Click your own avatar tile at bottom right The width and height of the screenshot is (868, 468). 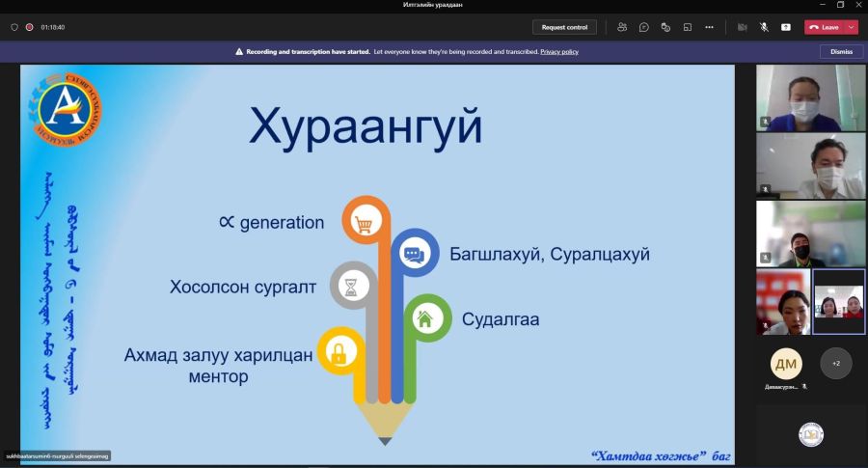(x=810, y=434)
